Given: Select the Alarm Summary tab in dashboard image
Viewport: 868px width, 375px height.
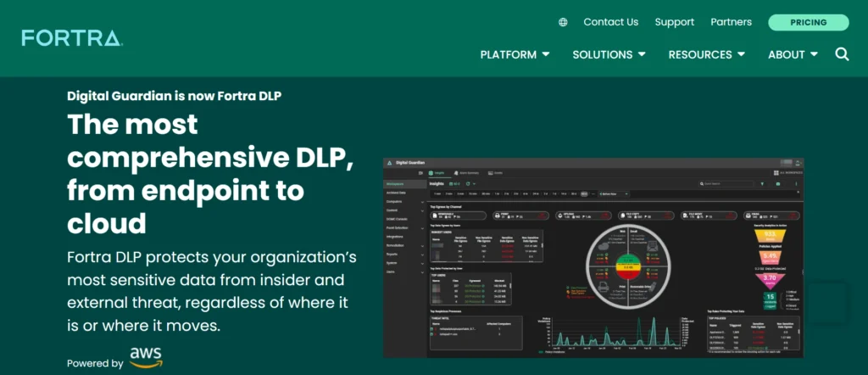Looking at the screenshot, I should (467, 173).
